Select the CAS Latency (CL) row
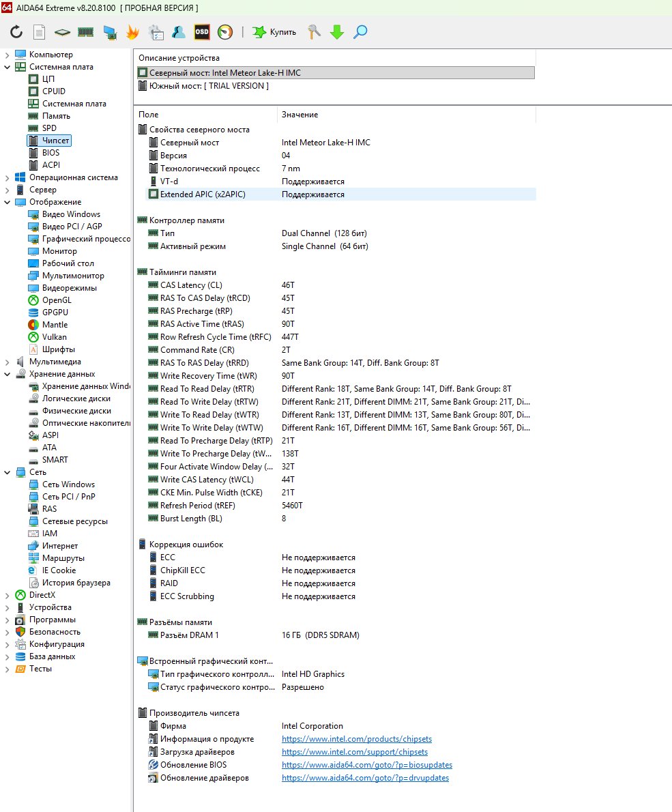Image resolution: width=672 pixels, height=812 pixels. coord(341,285)
